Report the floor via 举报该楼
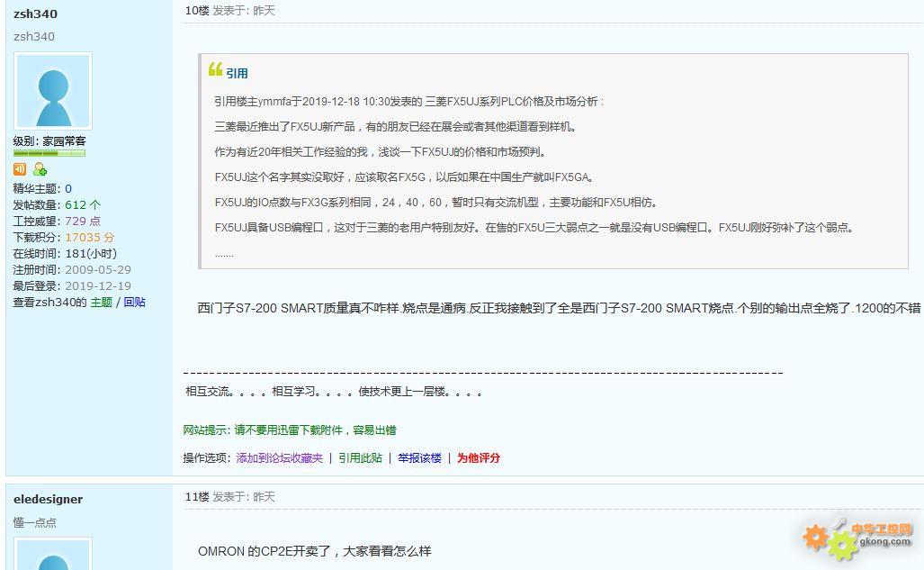The image size is (924, 570). tap(419, 457)
